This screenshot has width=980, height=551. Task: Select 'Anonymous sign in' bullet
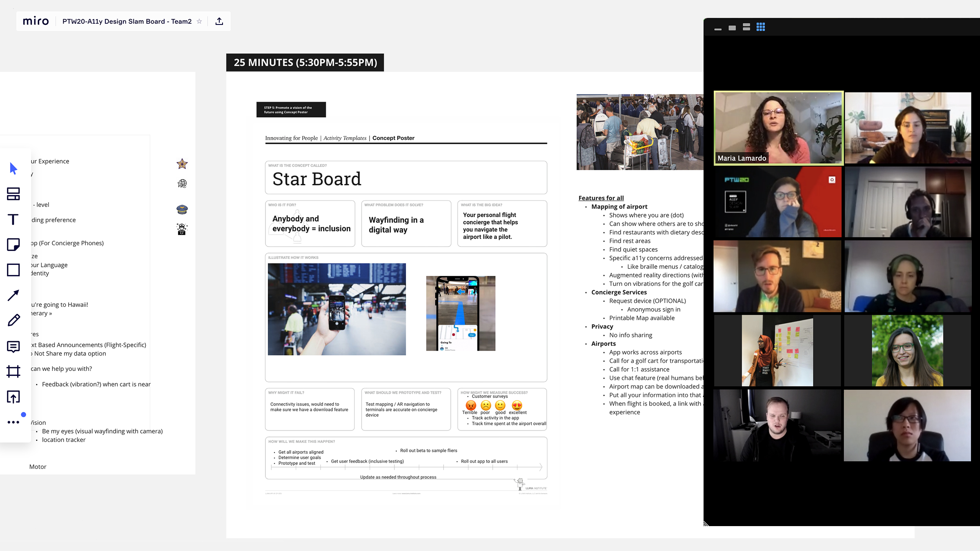tap(654, 309)
